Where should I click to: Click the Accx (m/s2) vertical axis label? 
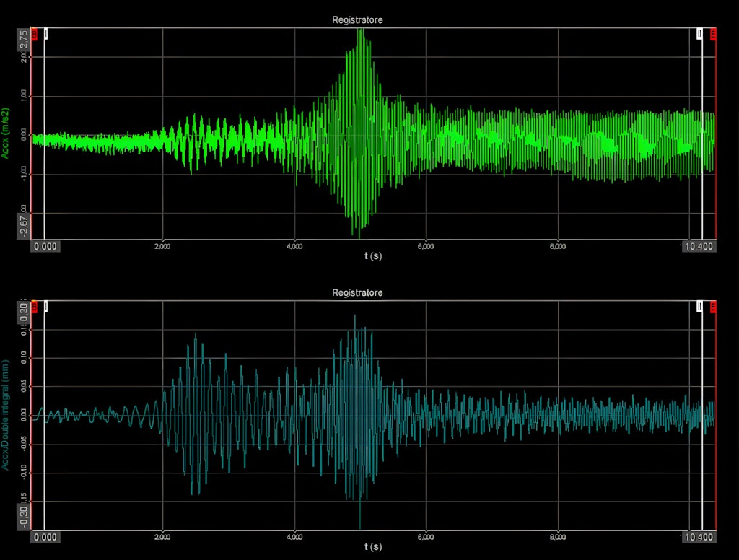point(6,134)
